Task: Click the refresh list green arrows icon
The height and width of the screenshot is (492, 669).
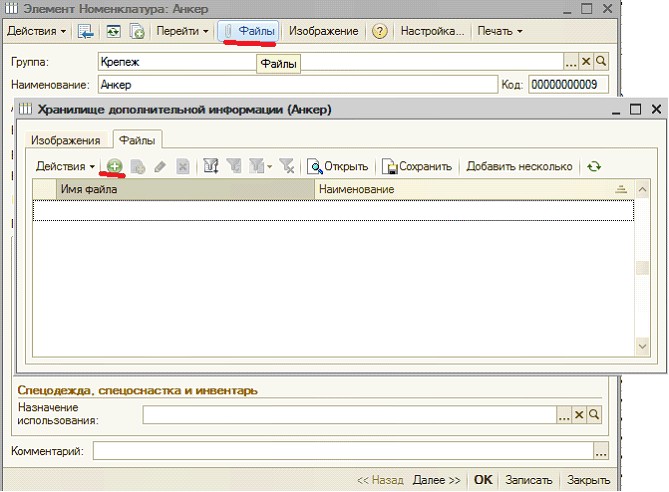Action: pos(594,166)
